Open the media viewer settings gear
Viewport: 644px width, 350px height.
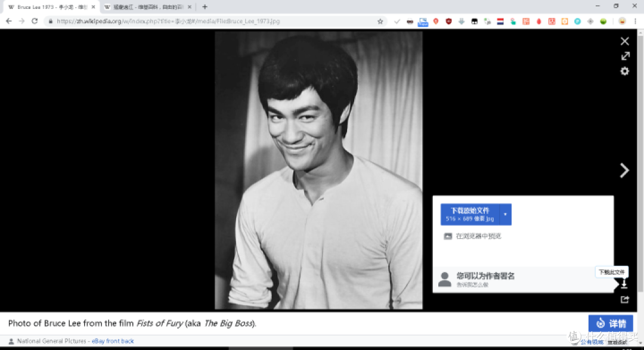[625, 71]
